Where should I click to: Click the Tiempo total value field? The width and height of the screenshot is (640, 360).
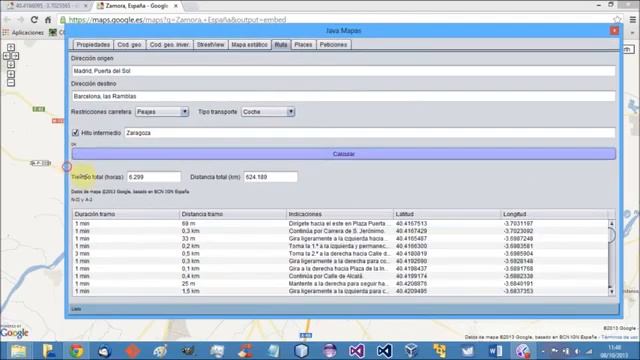pyautogui.click(x=154, y=177)
